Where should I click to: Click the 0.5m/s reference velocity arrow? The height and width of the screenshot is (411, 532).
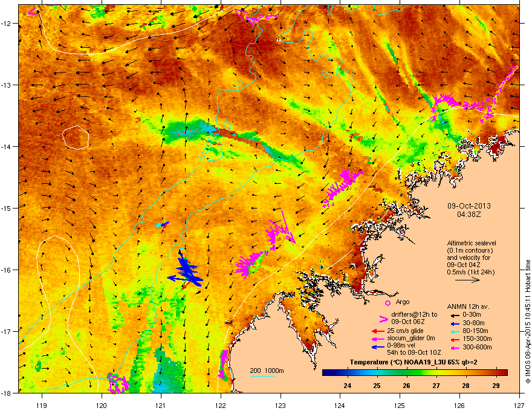(467, 280)
